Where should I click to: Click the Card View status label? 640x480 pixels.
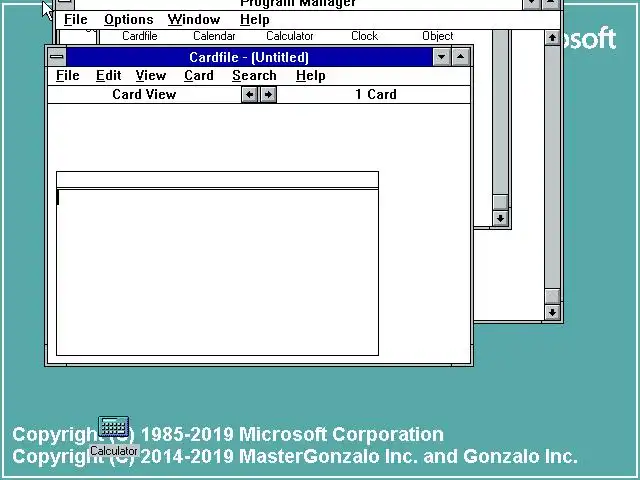(144, 95)
